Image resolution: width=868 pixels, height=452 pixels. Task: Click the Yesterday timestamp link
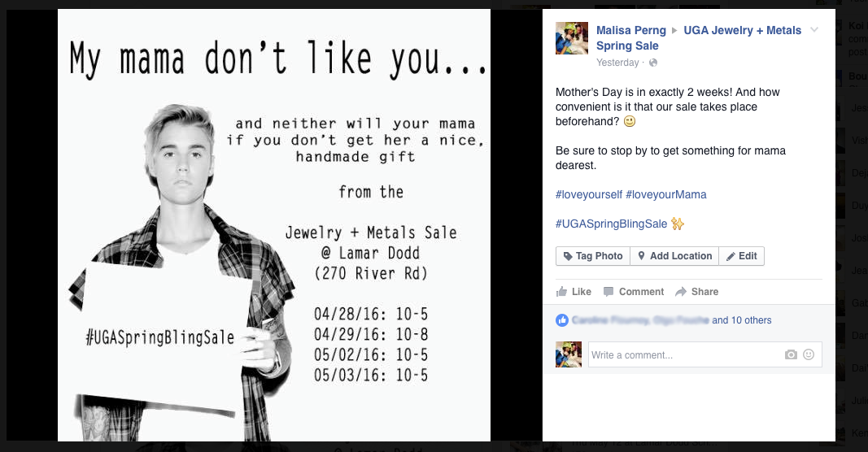tap(617, 63)
